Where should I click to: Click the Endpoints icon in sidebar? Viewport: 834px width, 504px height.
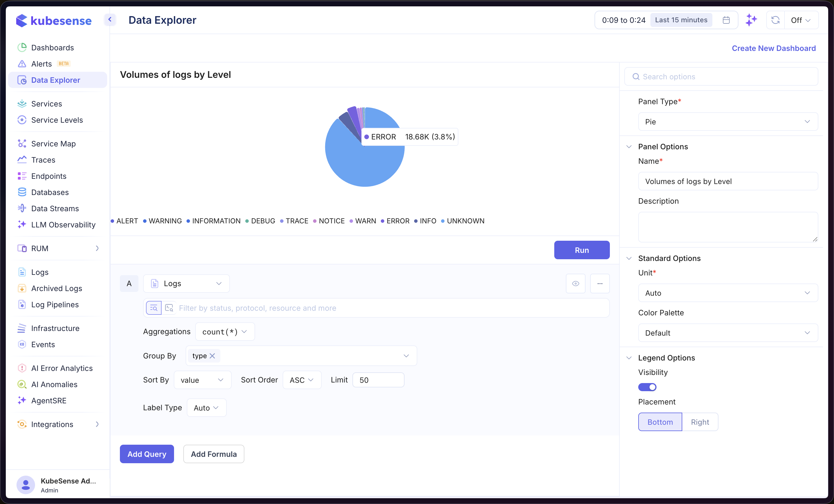(22, 176)
